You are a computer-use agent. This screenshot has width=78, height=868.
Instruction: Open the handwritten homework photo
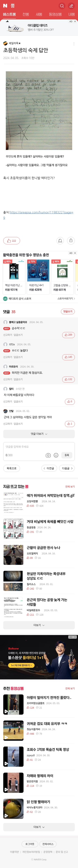coord(39,111)
